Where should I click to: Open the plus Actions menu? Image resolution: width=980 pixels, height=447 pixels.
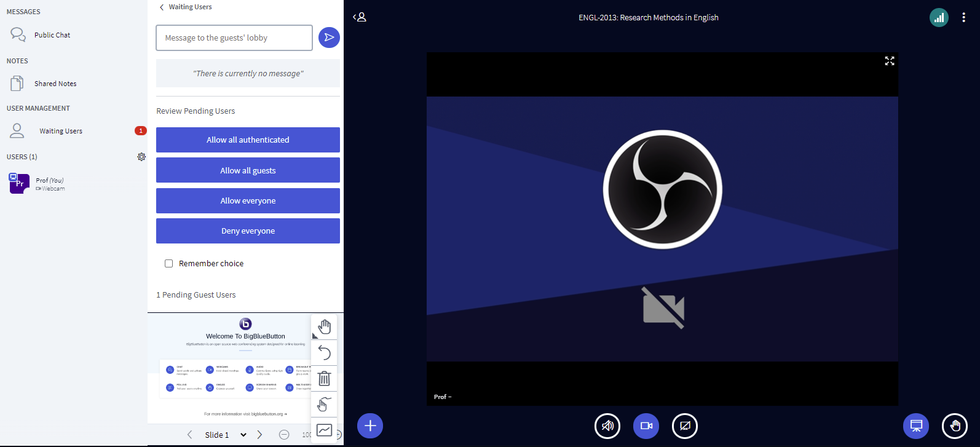point(370,425)
